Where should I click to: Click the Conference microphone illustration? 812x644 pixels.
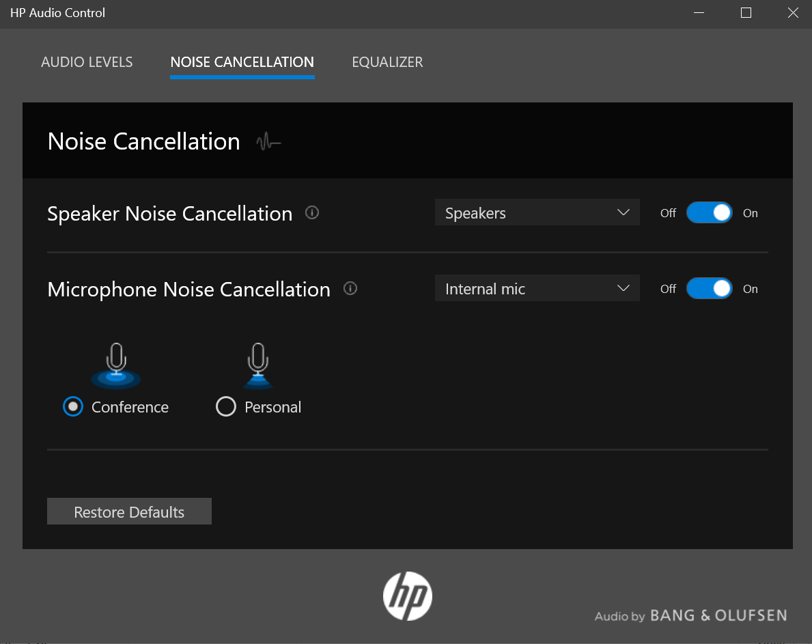coord(116,366)
